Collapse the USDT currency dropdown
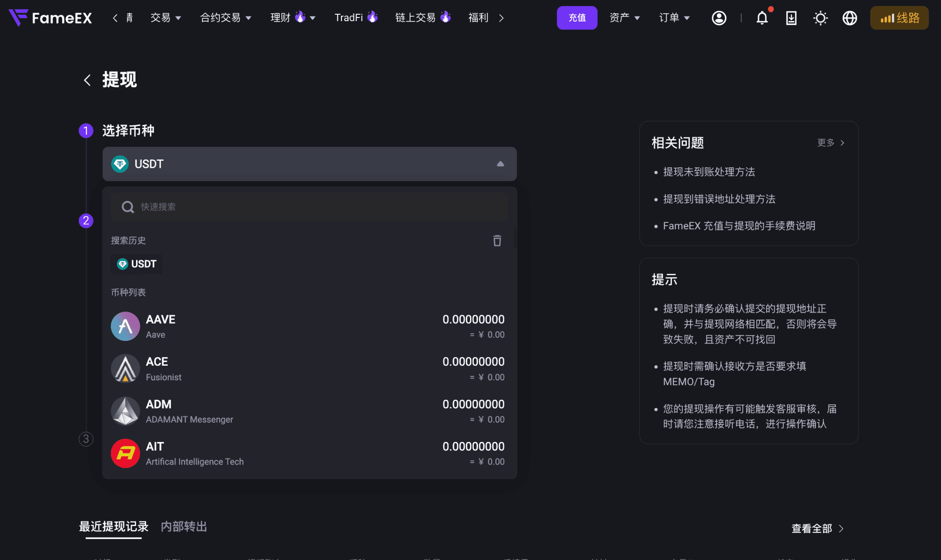Viewport: 941px width, 560px height. [x=500, y=164]
